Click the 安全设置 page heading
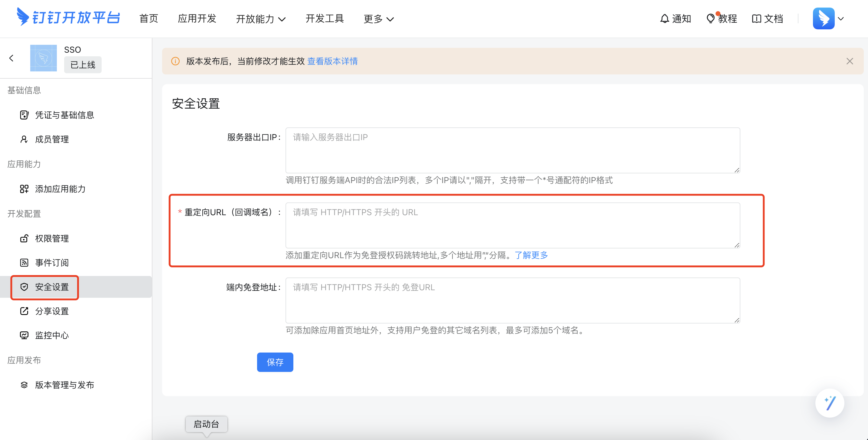 coord(196,103)
